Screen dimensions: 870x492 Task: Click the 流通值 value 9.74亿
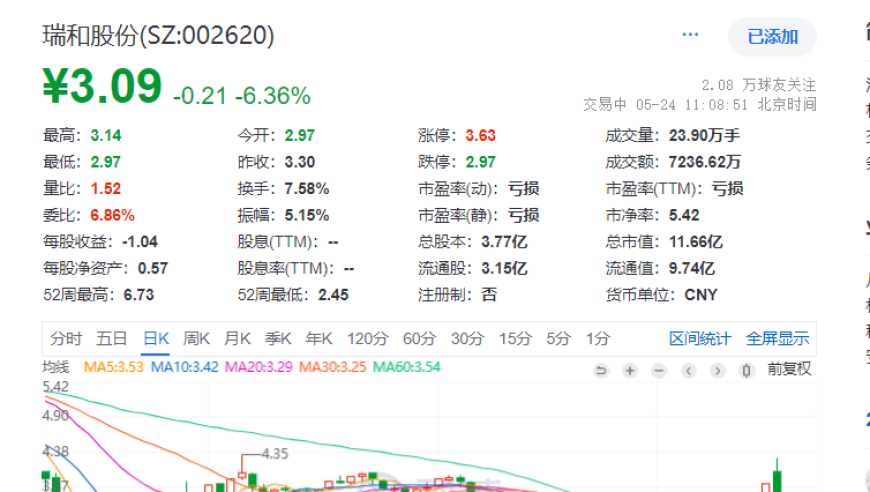pos(692,268)
